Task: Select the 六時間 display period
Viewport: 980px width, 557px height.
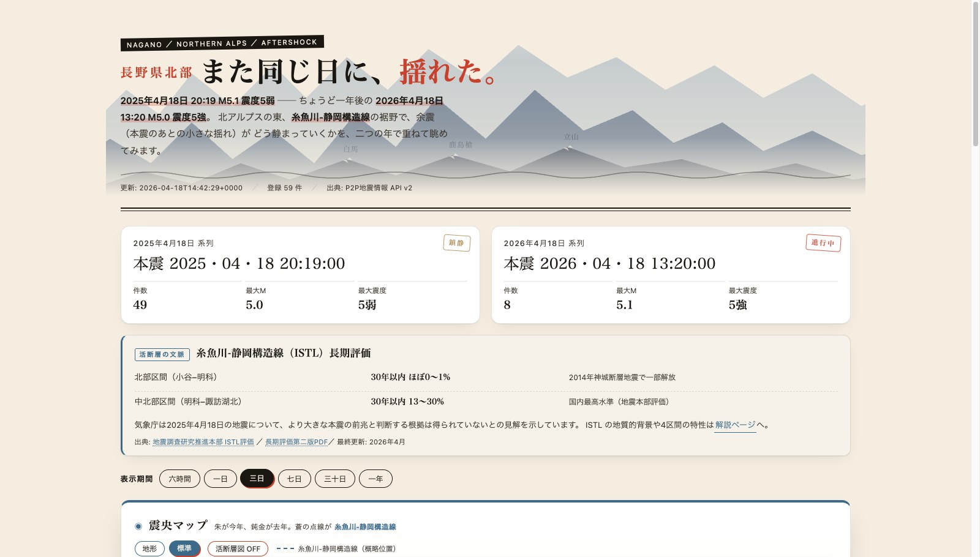Action: [179, 479]
